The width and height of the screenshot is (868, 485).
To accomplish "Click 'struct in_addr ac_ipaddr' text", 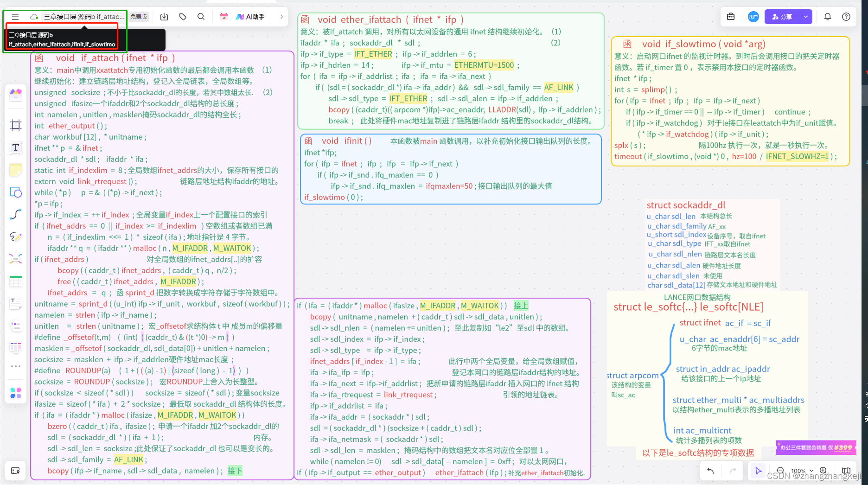I will (722, 369).
